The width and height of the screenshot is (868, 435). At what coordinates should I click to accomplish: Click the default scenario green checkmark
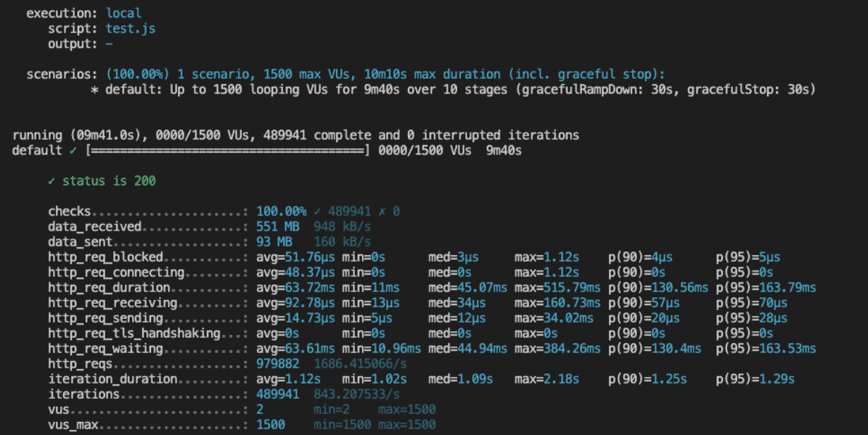pyautogui.click(x=73, y=150)
